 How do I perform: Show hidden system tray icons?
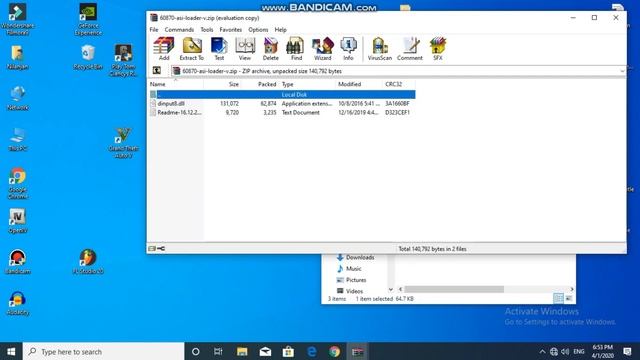point(542,351)
